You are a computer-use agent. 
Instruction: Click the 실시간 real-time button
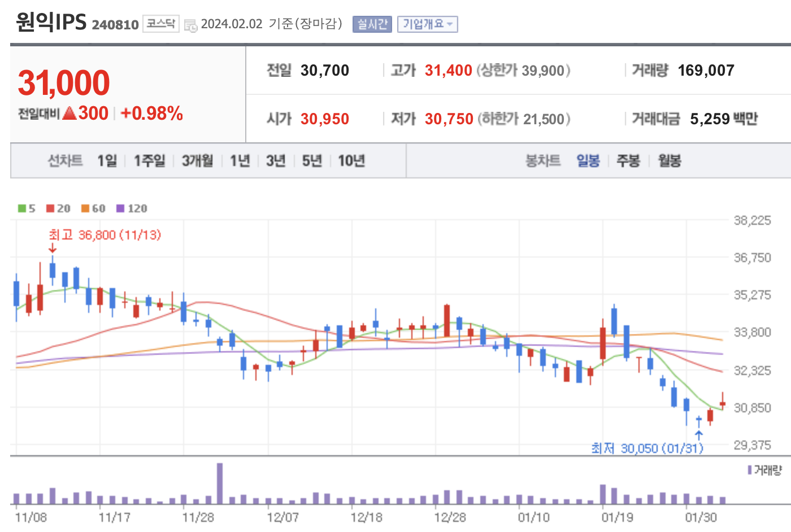372,24
